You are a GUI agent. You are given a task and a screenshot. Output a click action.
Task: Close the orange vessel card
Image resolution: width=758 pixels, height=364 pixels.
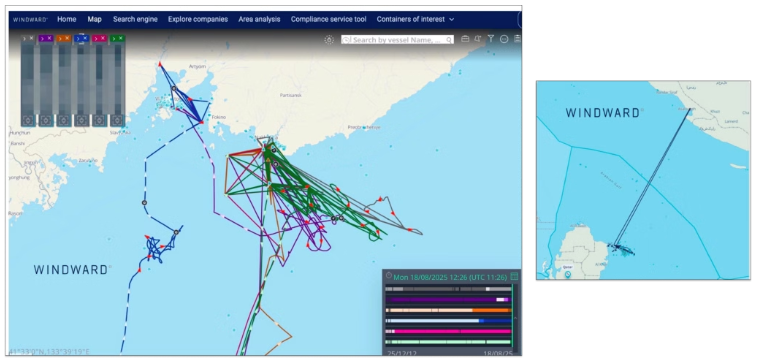tap(67, 38)
